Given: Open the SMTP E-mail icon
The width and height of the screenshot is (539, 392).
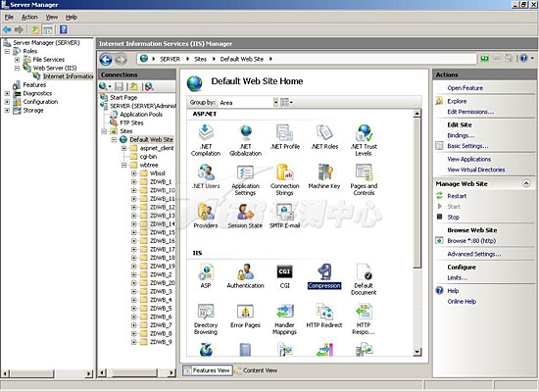Looking at the screenshot, I should point(284,216).
